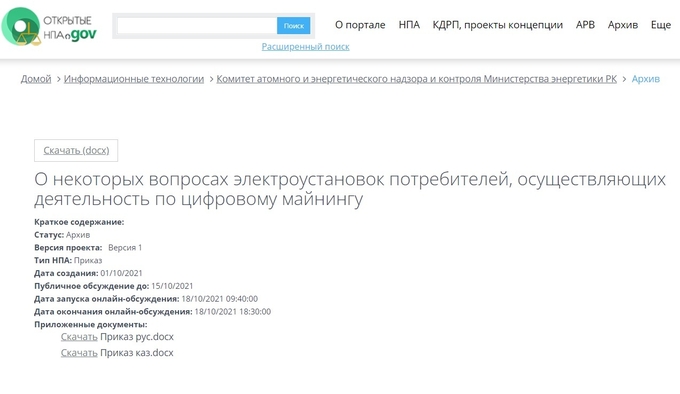This screenshot has width=680, height=394.
Task: Click the Приказ каз.docx file name
Action: click(x=137, y=353)
